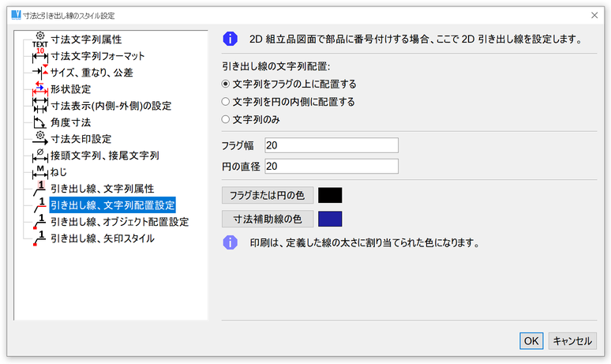Confirm the dialog with OK
The image size is (611, 364).
tap(531, 340)
